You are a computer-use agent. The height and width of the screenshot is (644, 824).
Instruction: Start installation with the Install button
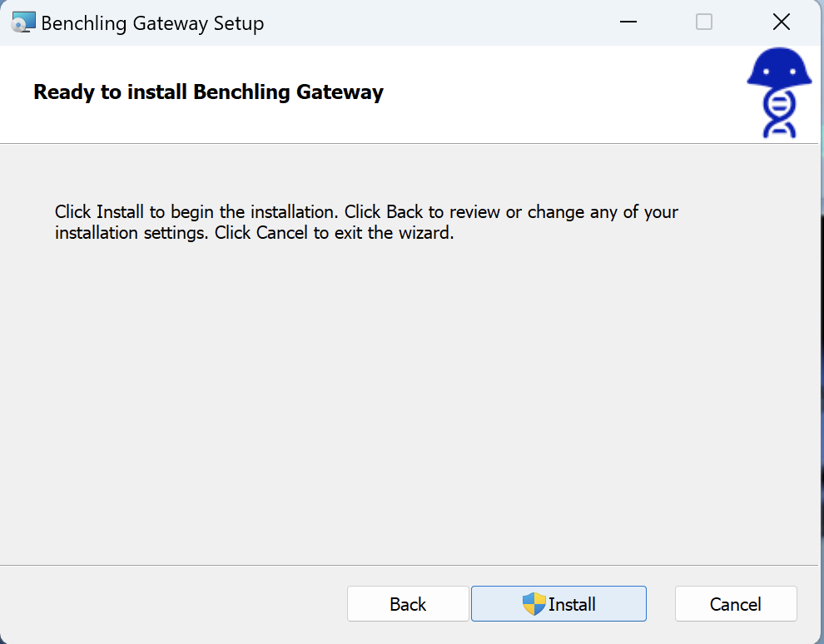click(558, 603)
